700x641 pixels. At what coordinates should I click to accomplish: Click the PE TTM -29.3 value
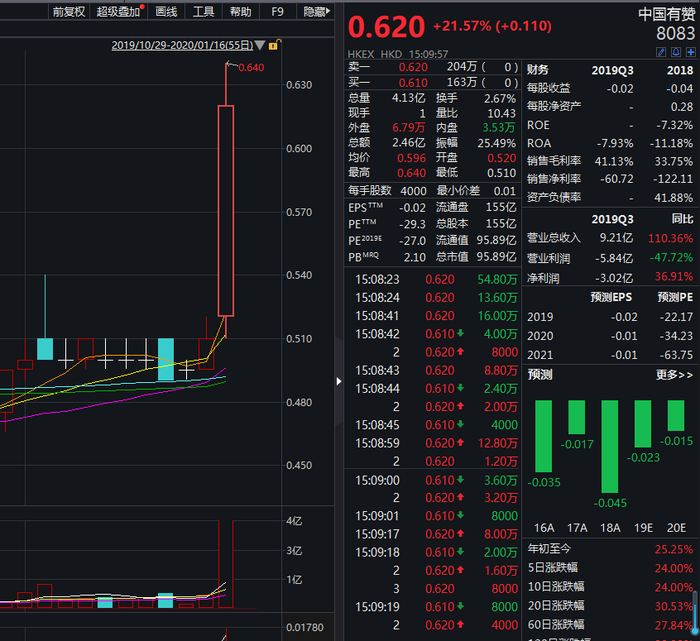[x=412, y=224]
